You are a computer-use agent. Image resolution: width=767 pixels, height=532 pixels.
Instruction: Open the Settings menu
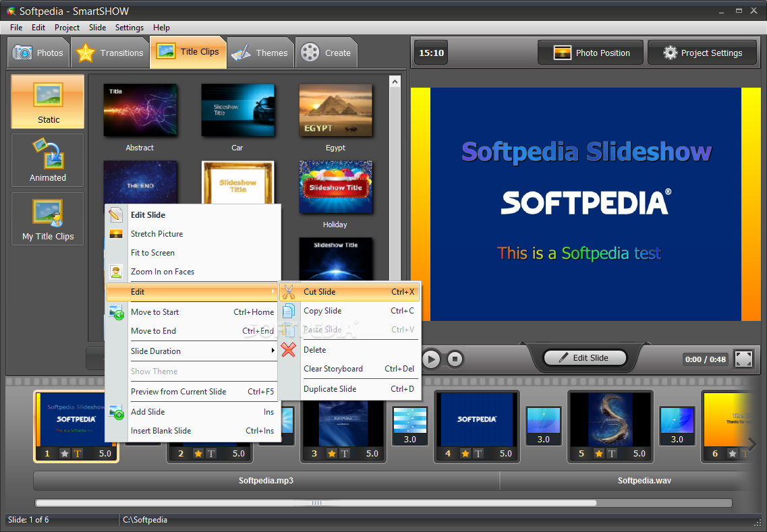pyautogui.click(x=129, y=28)
